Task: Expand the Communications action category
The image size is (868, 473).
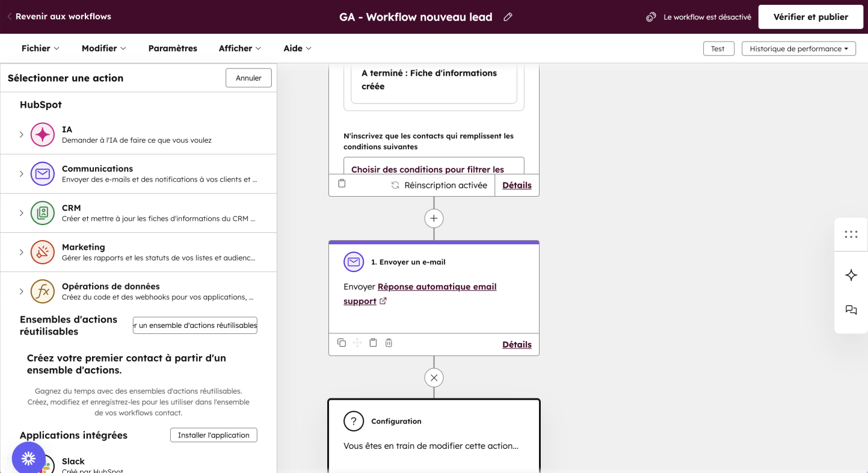Action: click(22, 174)
